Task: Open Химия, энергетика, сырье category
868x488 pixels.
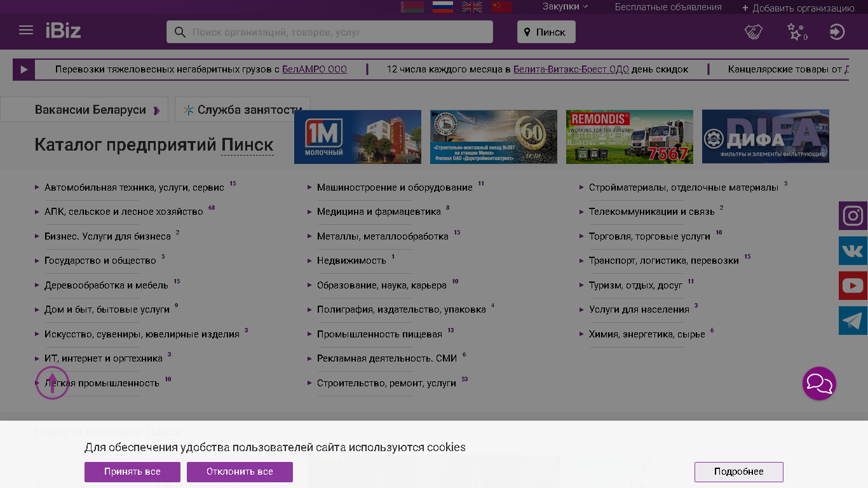Action: 647,334
